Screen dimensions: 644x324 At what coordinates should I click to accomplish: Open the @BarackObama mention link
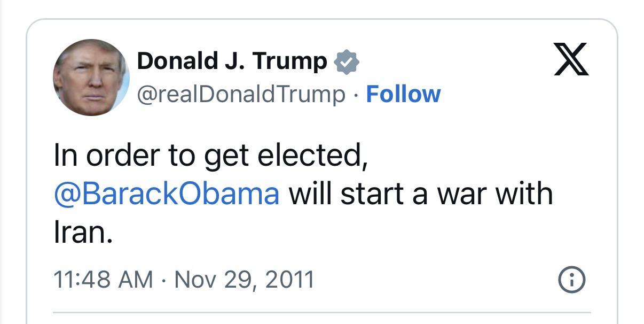[x=167, y=194]
